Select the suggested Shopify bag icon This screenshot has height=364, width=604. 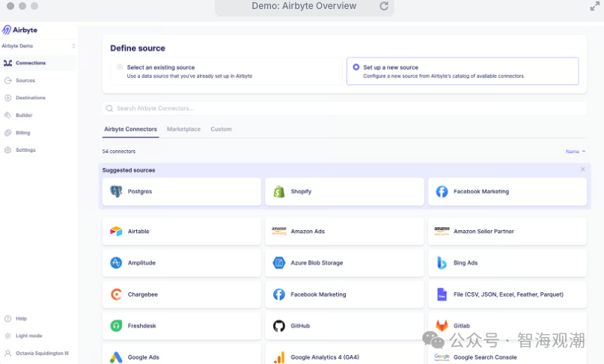tap(279, 191)
